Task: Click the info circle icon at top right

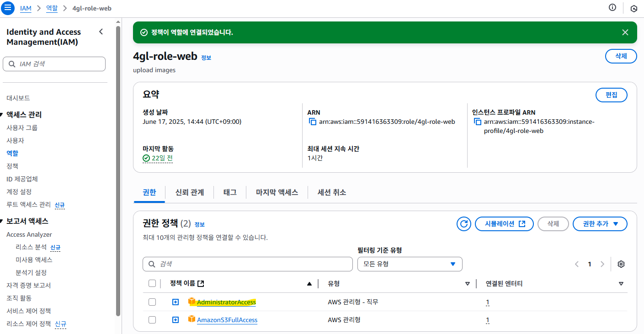Action: pyautogui.click(x=612, y=7)
